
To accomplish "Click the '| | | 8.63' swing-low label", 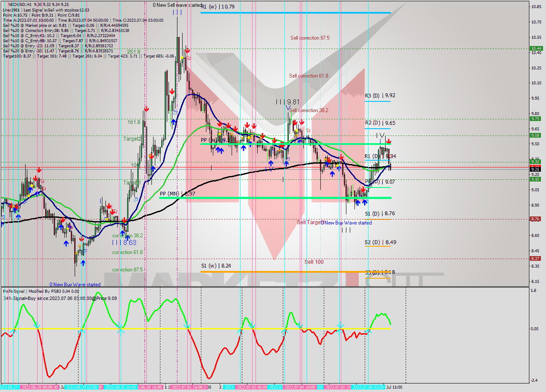I will tap(124, 242).
